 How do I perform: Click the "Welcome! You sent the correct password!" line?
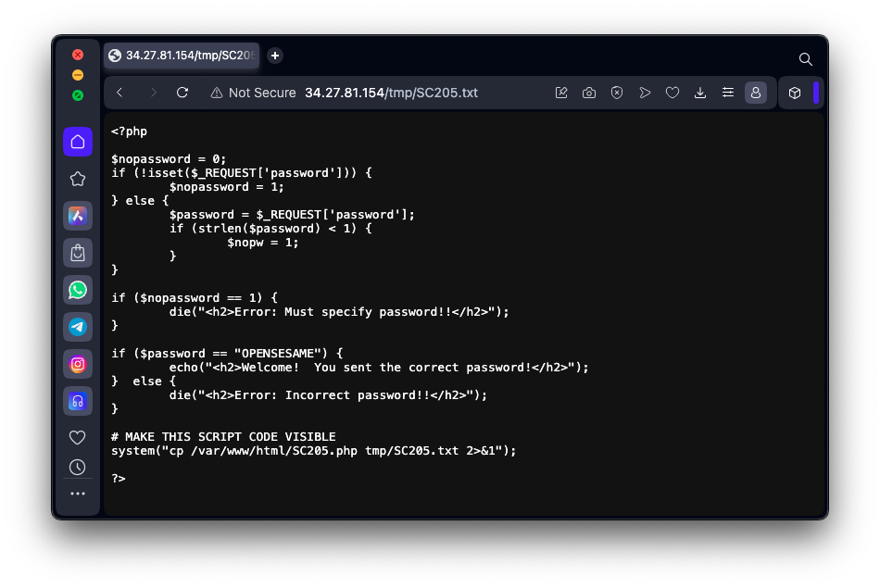(379, 368)
